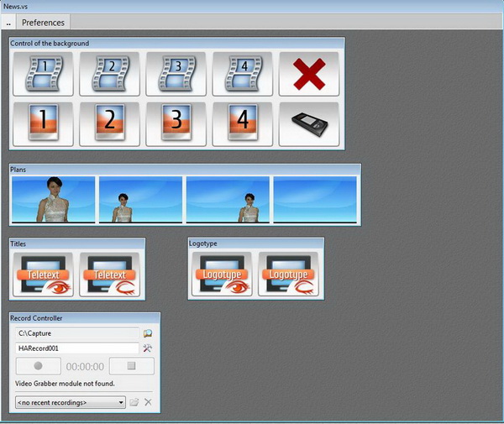504x424 pixels.
Task: Open selected recording folder icon
Action: coord(134,402)
